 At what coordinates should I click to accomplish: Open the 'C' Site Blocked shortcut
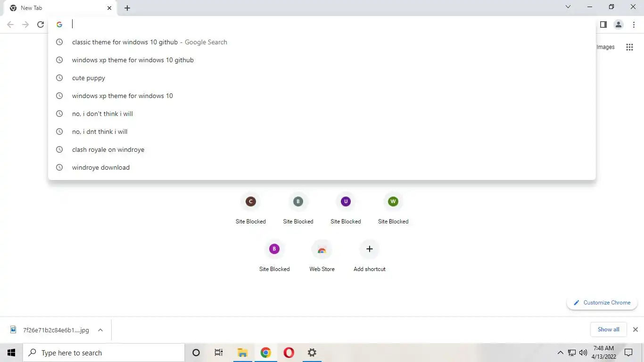[251, 208]
